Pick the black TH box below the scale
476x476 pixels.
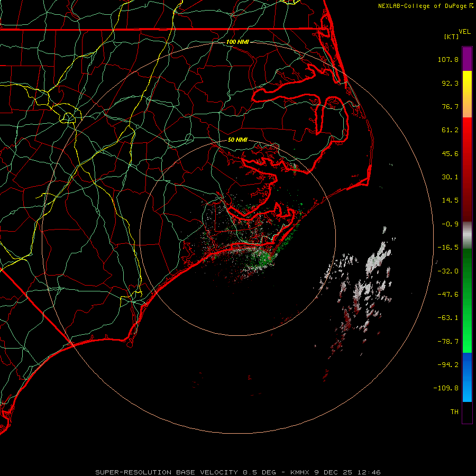[x=467, y=413]
